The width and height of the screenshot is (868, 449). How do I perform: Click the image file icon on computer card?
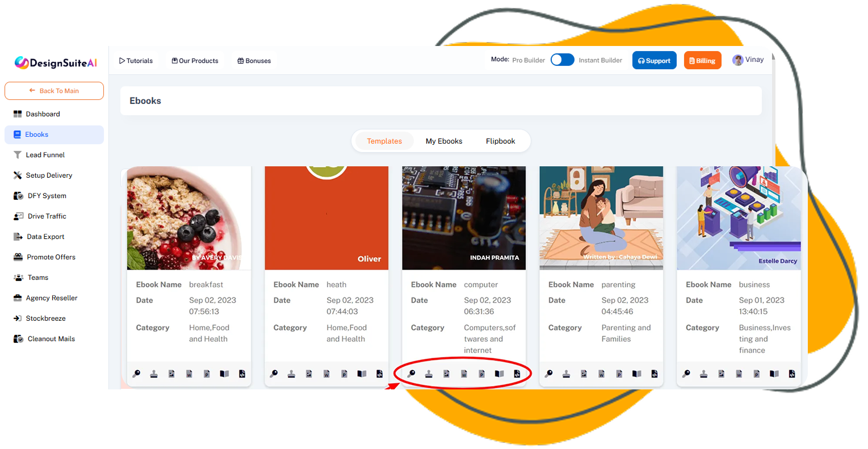pos(446,374)
